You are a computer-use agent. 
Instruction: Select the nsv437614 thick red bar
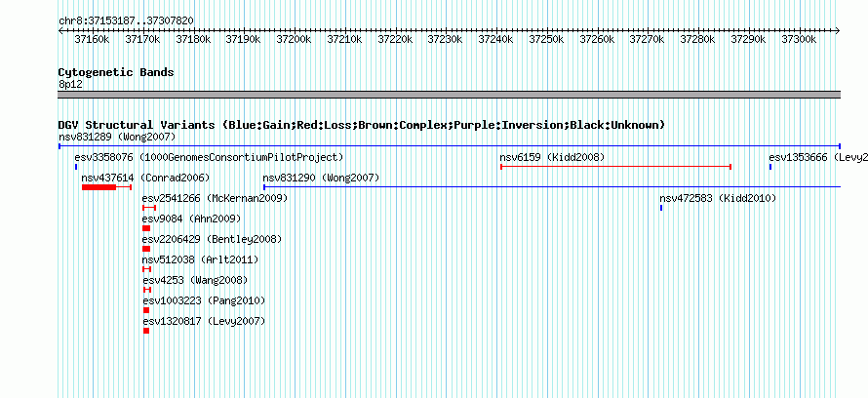pyautogui.click(x=99, y=187)
